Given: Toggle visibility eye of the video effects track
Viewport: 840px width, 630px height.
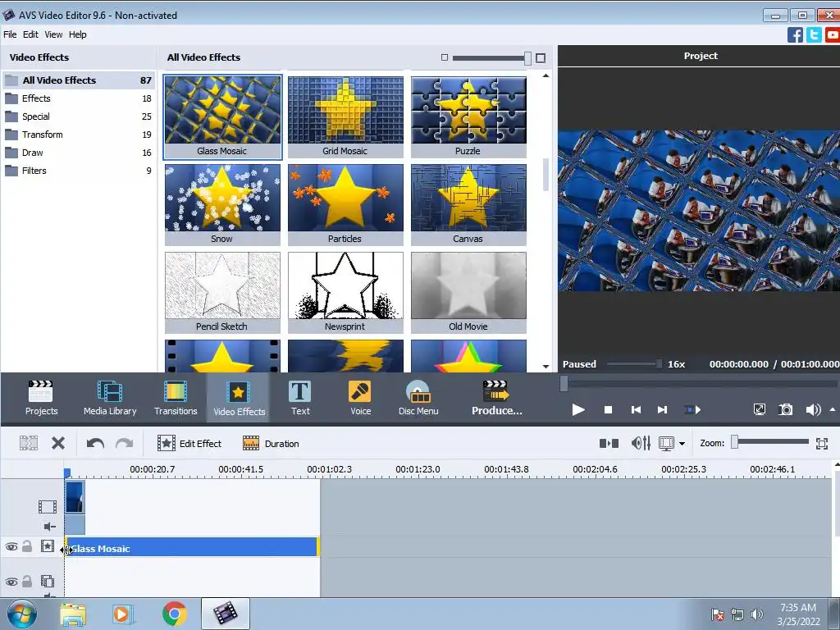Looking at the screenshot, I should pos(11,546).
